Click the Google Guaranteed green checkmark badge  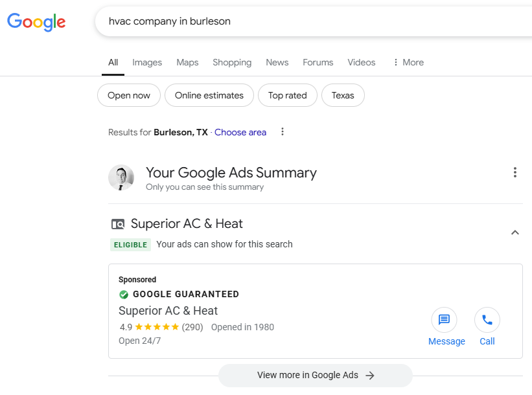[124, 294]
